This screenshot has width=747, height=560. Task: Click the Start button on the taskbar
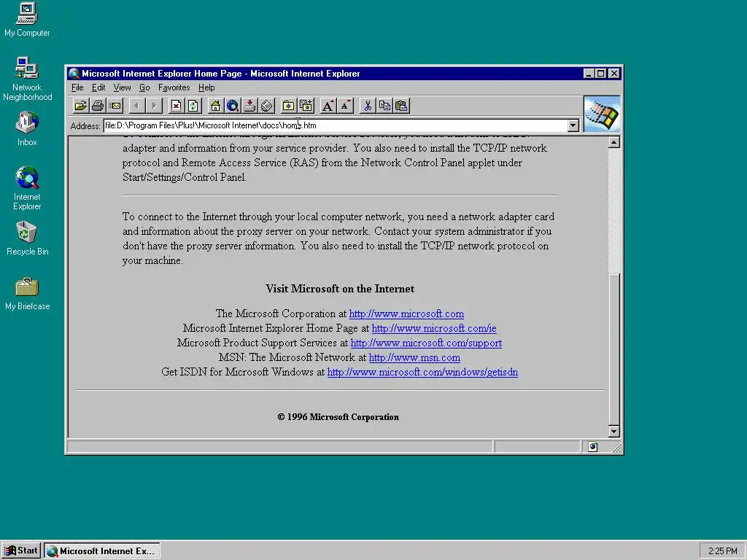point(21,551)
